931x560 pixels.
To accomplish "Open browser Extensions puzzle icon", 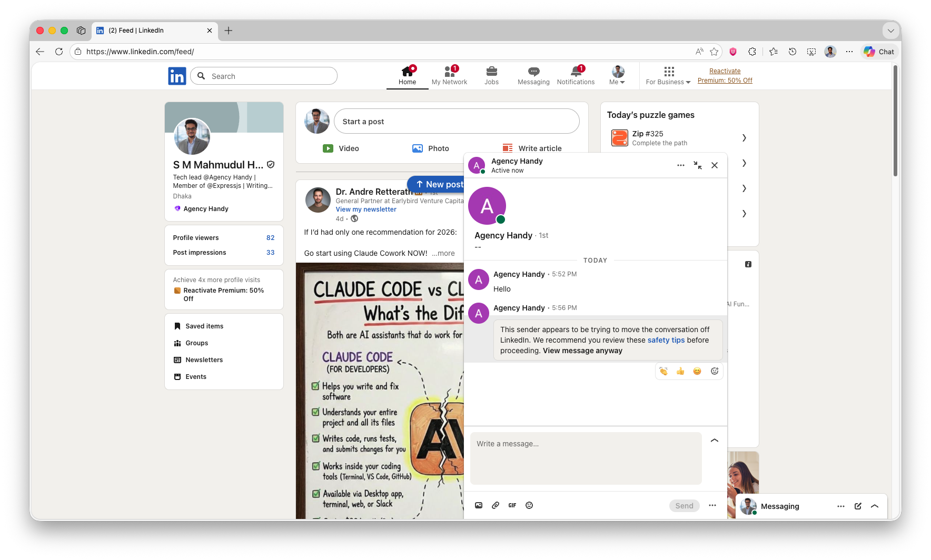I will pyautogui.click(x=752, y=52).
